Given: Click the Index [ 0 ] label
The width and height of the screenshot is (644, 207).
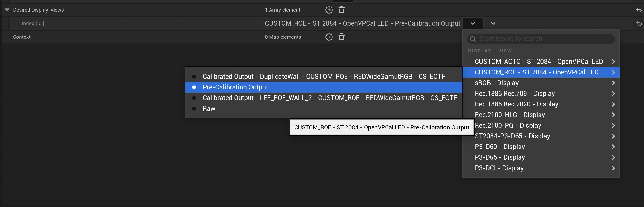Looking at the screenshot, I should pyautogui.click(x=33, y=23).
